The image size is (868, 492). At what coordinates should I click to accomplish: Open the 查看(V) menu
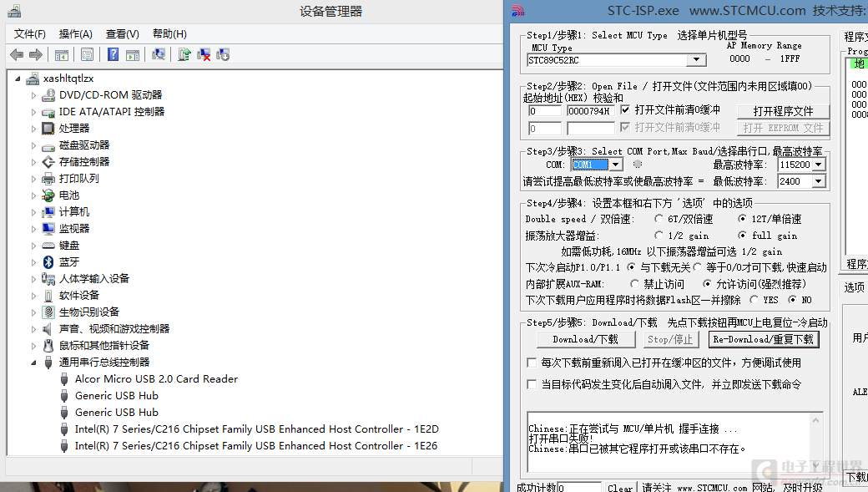point(123,34)
